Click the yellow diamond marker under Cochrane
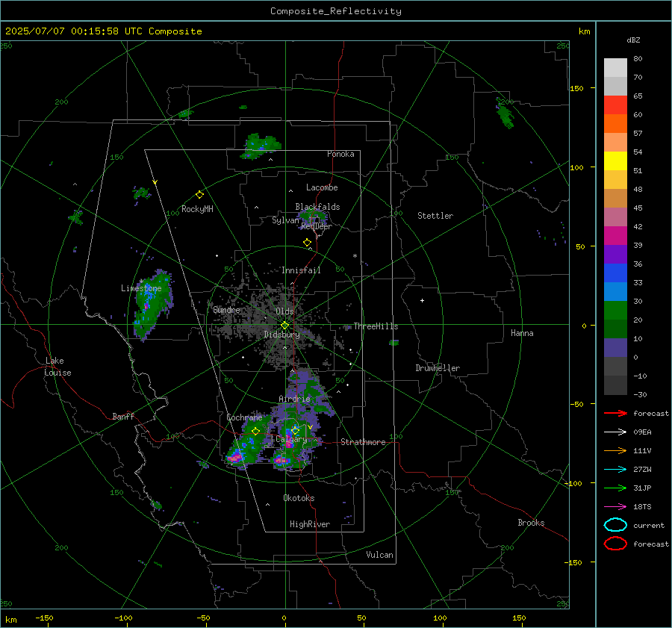The height and width of the screenshot is (628, 672). coord(256,432)
